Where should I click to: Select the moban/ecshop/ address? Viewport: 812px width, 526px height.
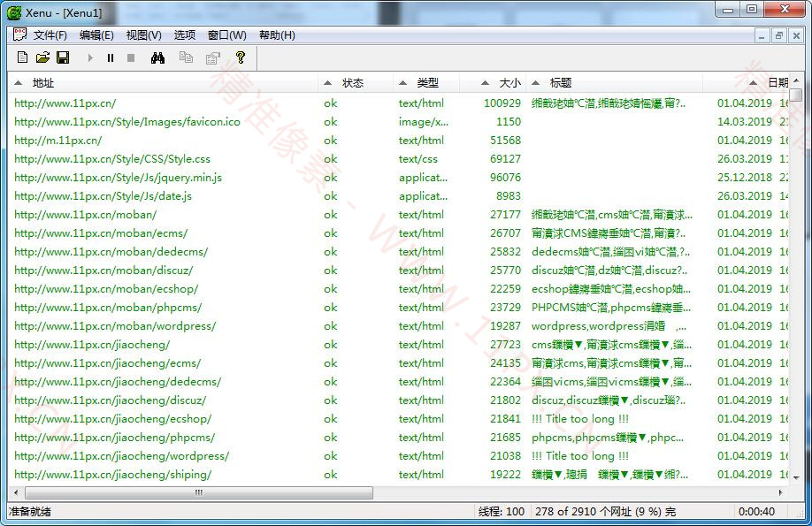[106, 289]
